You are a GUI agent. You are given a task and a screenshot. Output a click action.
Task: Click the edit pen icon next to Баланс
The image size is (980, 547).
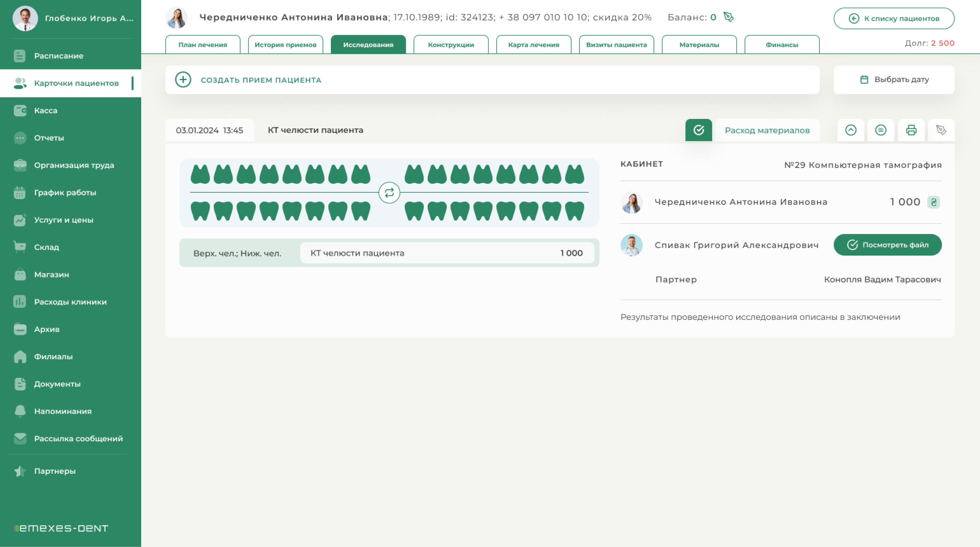point(729,17)
